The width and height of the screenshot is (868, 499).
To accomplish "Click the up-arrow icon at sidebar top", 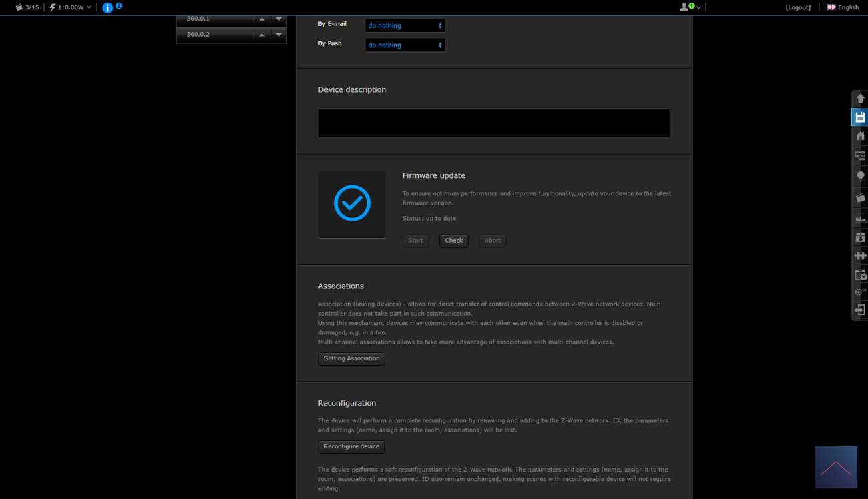I will point(860,98).
